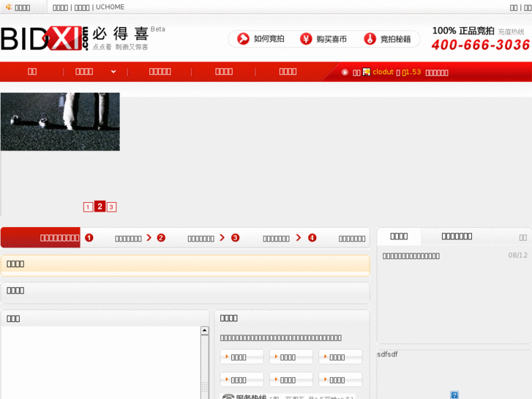Open the 如何竞拍 link
The image size is (532, 399).
point(269,39)
